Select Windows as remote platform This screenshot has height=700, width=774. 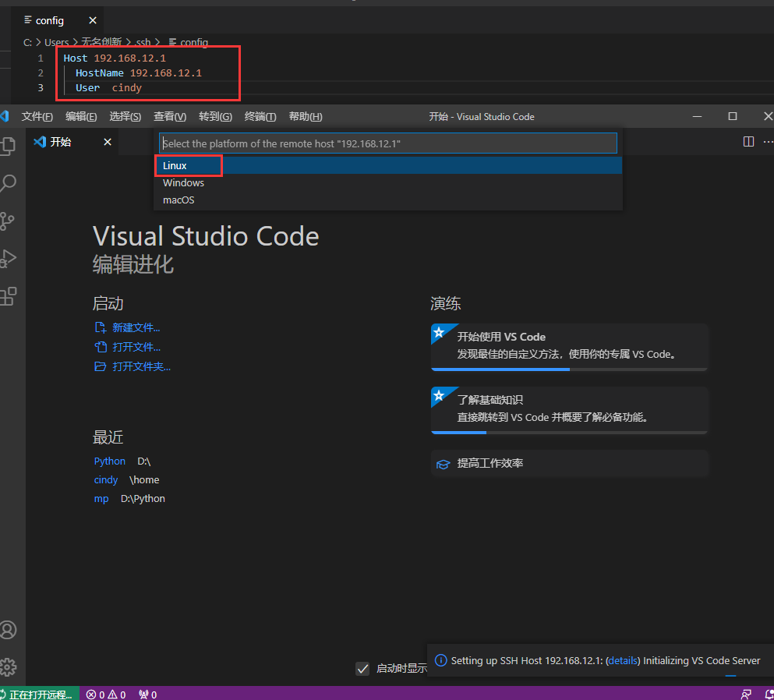tap(387, 182)
